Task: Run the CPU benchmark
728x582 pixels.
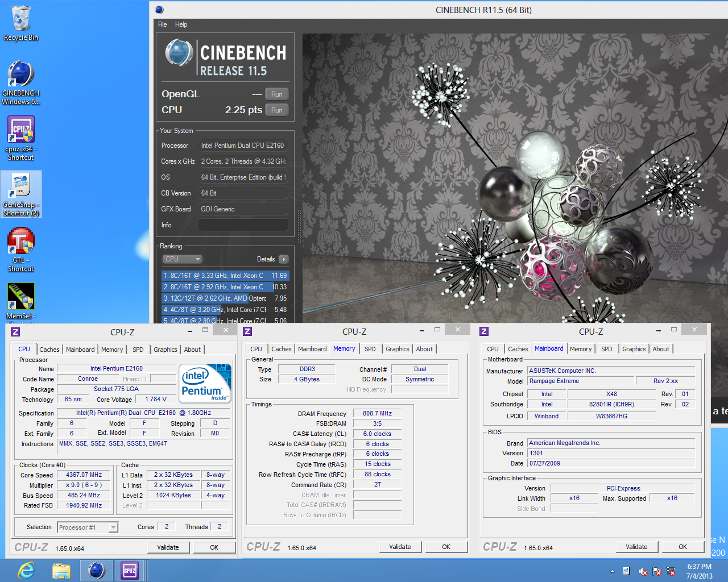Action: coord(276,110)
